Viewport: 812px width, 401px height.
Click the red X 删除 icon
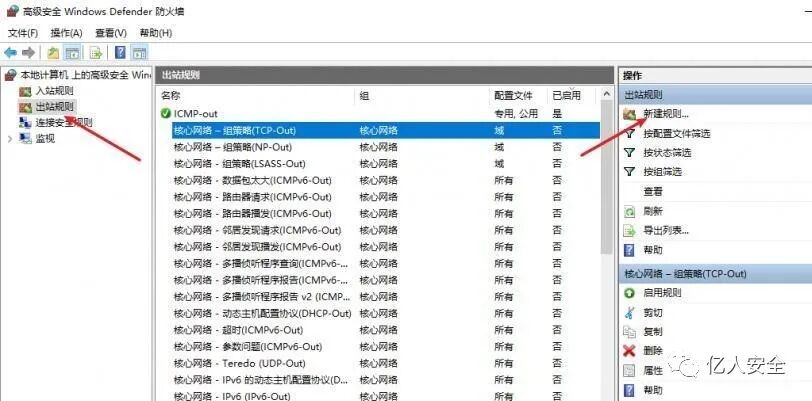(x=629, y=351)
